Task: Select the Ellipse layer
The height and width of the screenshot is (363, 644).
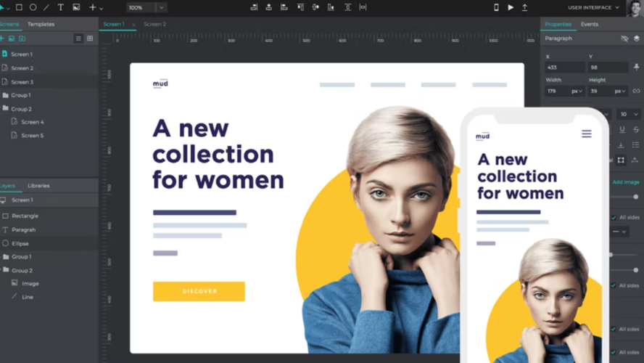Action: coord(20,244)
